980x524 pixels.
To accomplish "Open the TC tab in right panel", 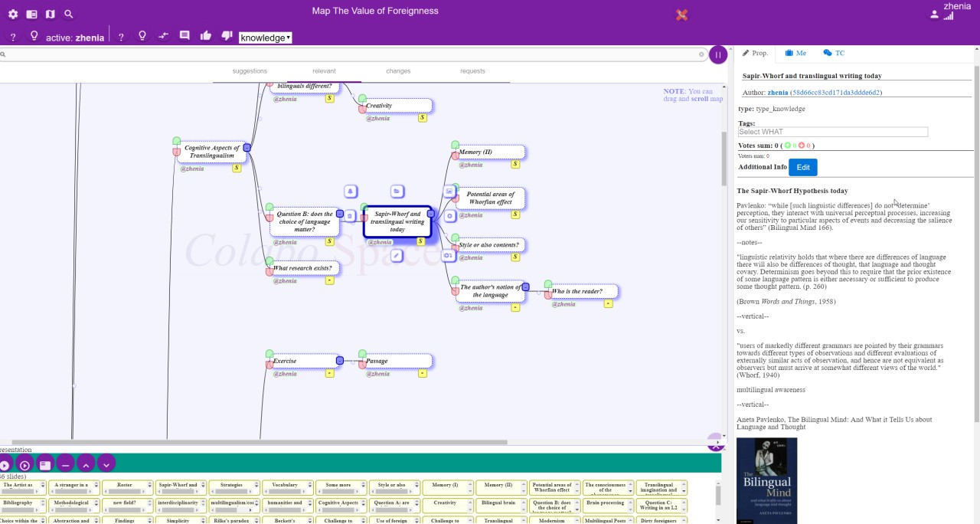I will [834, 53].
